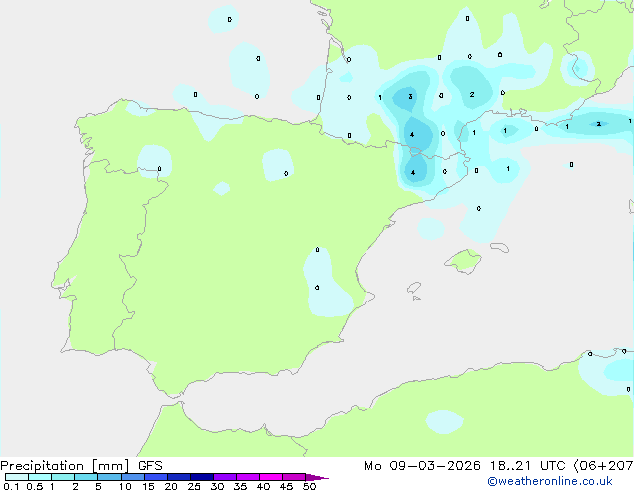Click the 25–30 mm dark navy swatch
The width and height of the screenshot is (634, 490).
(x=201, y=477)
